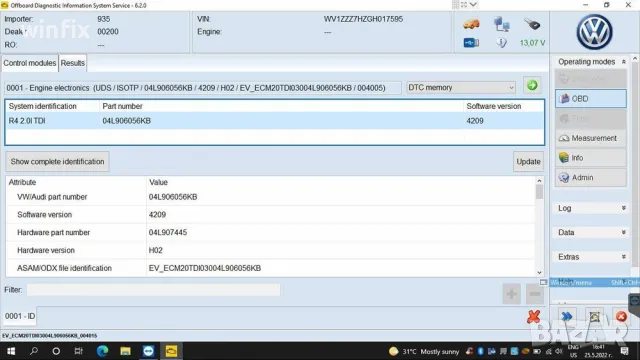
Task: Open taskbar Search magnifier
Action: click(x=34, y=351)
